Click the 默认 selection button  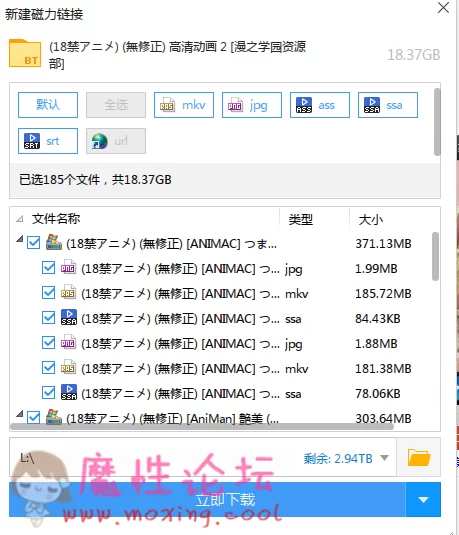(x=48, y=105)
